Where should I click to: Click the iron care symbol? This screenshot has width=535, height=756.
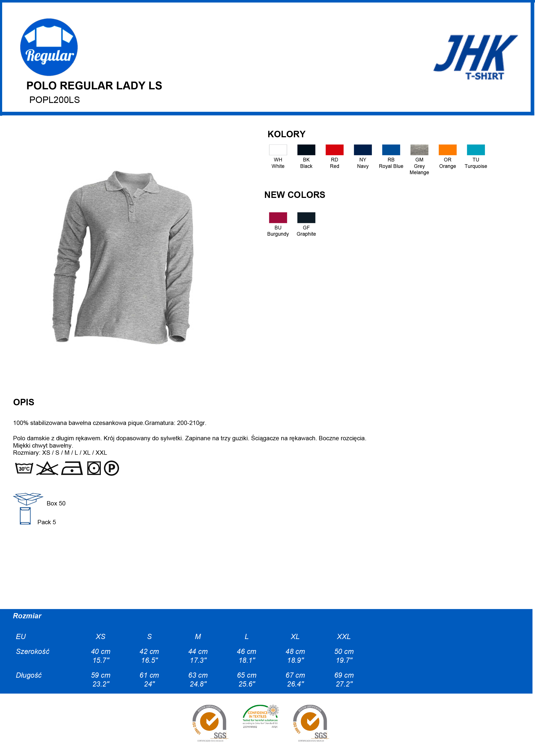tap(72, 468)
